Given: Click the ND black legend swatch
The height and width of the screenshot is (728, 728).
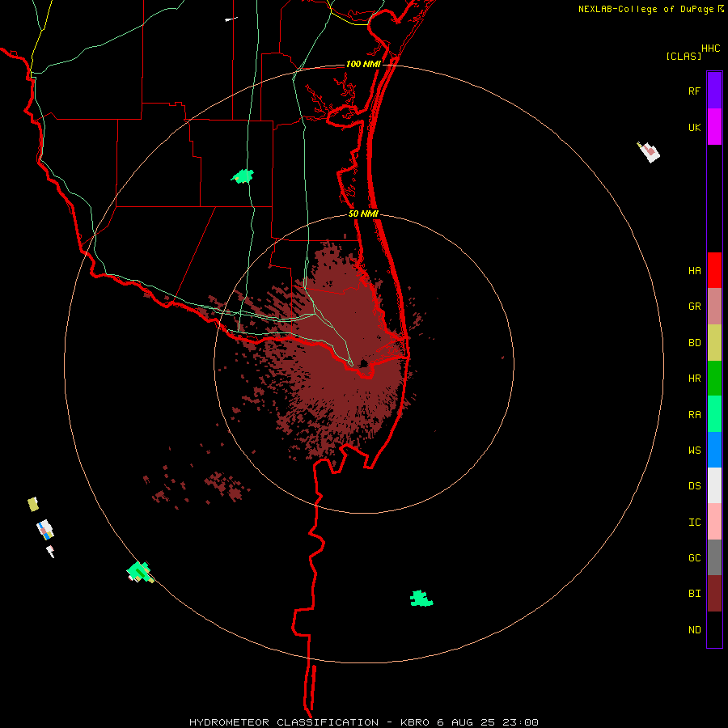Looking at the screenshot, I should pyautogui.click(x=714, y=629).
